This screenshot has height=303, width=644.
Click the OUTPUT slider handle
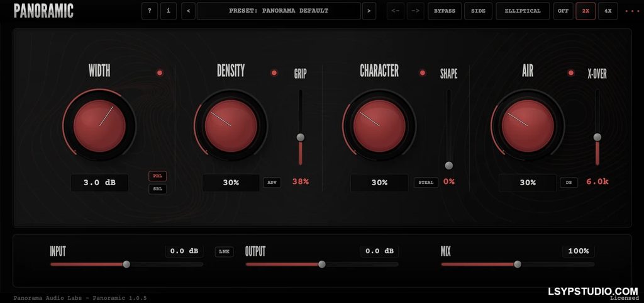point(322,265)
